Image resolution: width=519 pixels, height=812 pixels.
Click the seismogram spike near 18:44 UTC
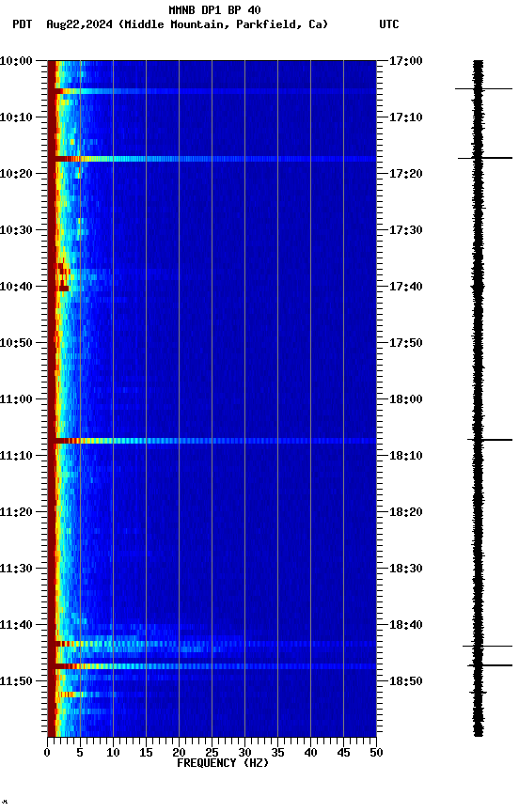487,647
